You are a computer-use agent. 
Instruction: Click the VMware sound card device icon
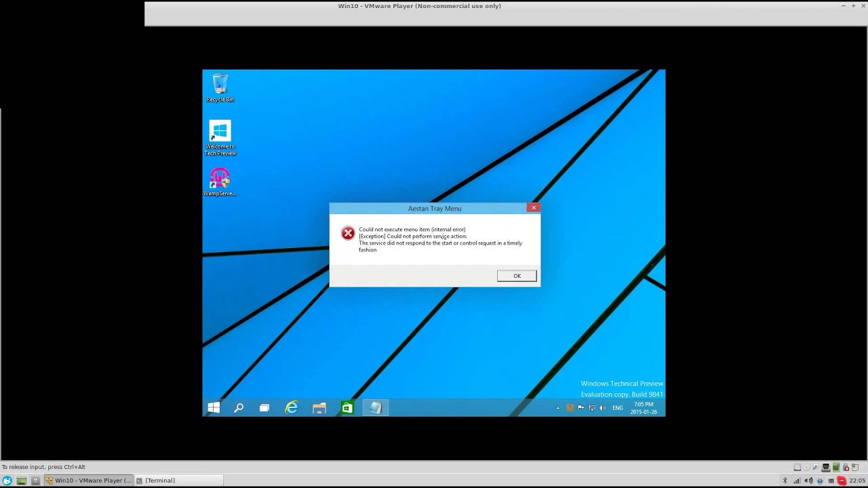click(836, 467)
